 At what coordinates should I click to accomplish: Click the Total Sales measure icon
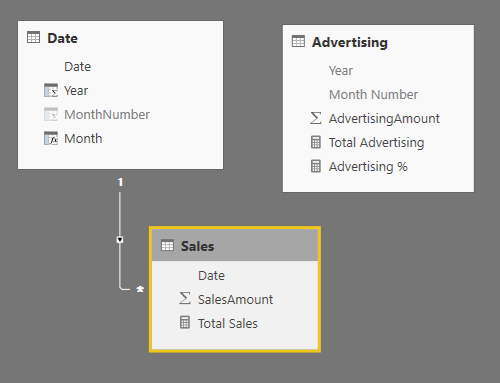click(x=185, y=323)
